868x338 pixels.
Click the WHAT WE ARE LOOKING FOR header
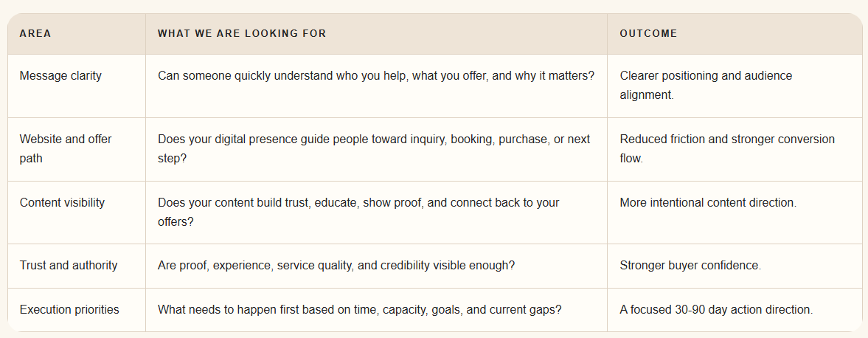(242, 34)
